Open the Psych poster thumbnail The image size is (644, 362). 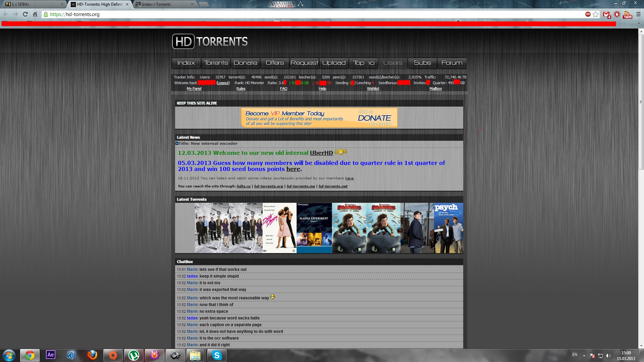point(448,228)
